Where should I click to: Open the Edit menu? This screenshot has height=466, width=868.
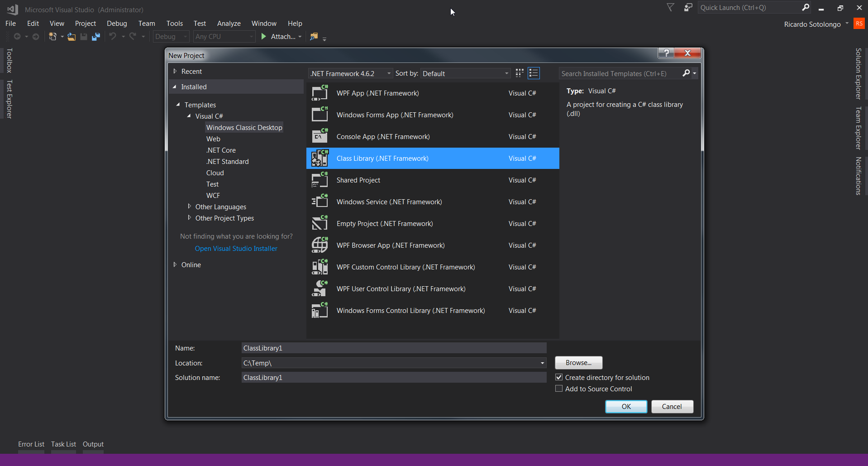(33, 24)
